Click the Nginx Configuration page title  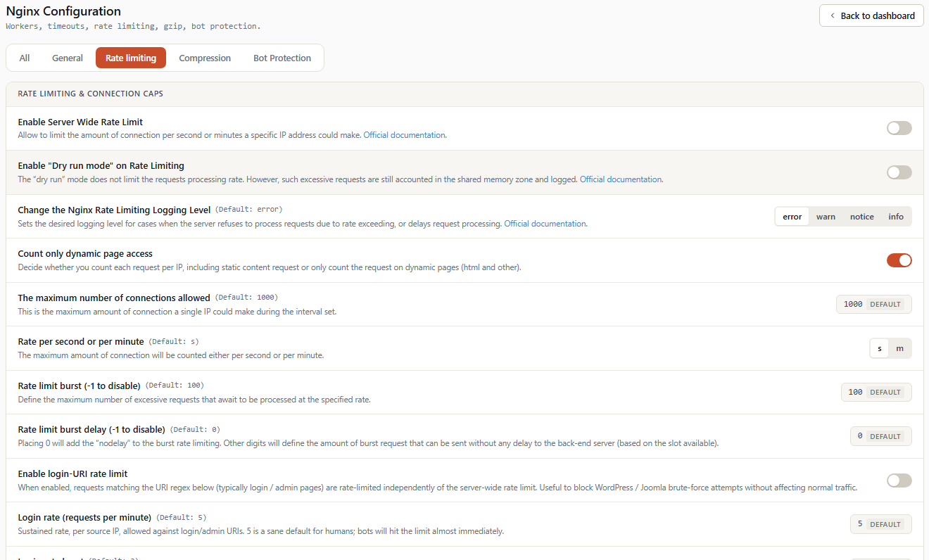click(x=63, y=11)
